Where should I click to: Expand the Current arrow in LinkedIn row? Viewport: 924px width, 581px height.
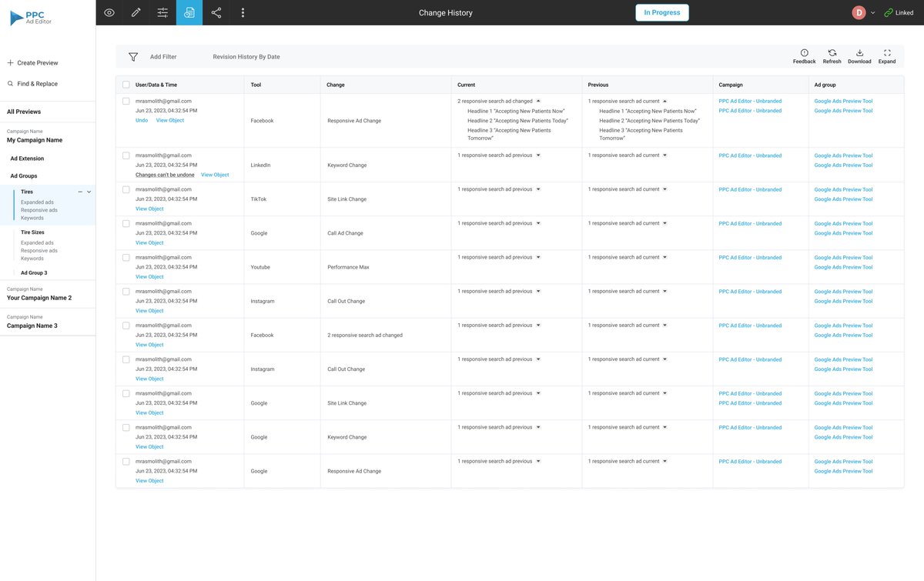click(538, 155)
